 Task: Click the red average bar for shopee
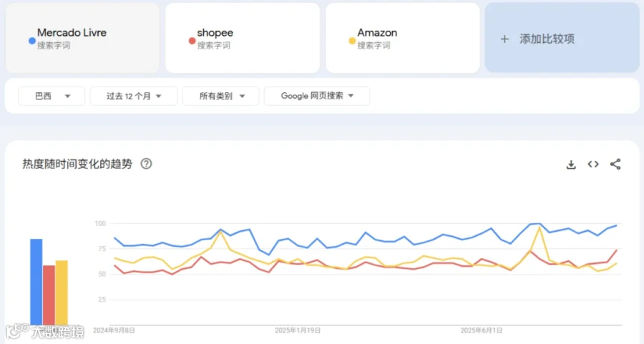(x=49, y=295)
